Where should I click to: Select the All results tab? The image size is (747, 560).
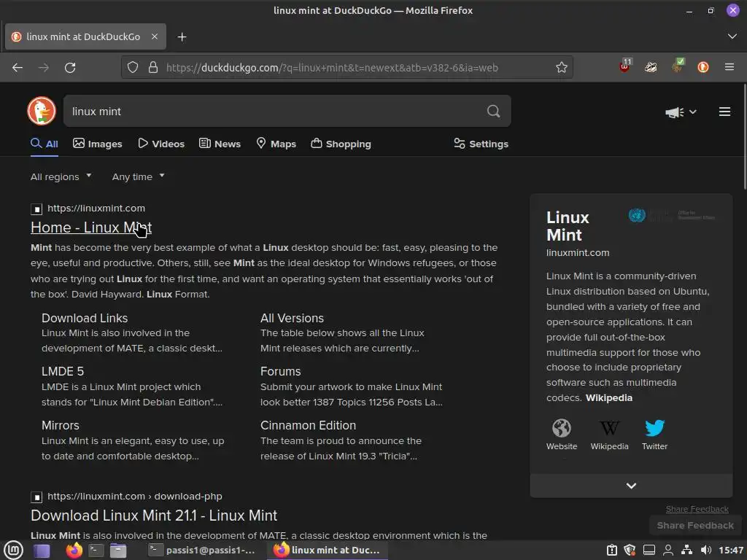coord(44,144)
